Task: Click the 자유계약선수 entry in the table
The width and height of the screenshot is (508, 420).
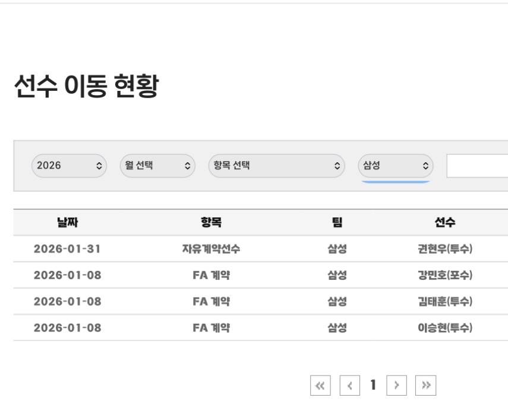Action: pos(211,249)
